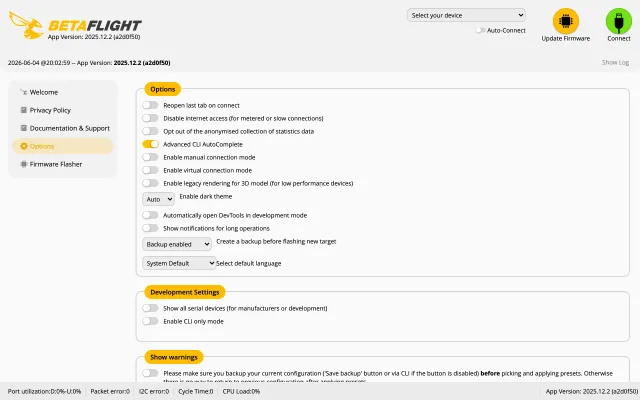This screenshot has width=640, height=400.
Task: Enable notifications for long operations
Action: pos(150,228)
